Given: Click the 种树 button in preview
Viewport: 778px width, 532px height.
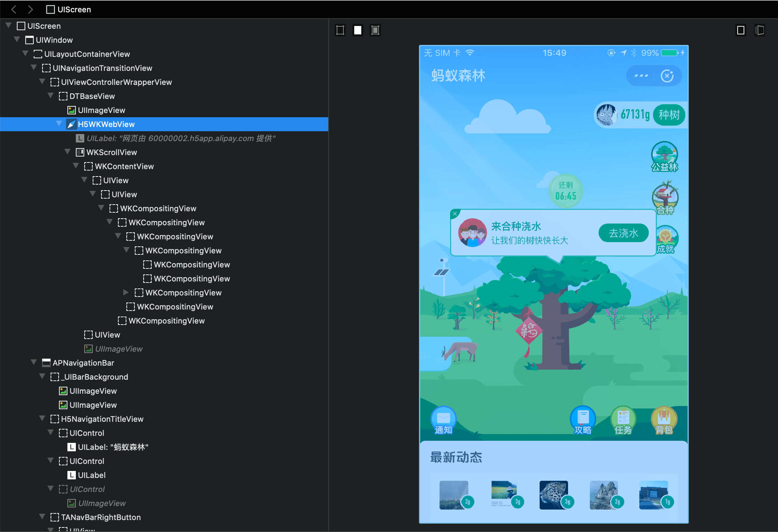Looking at the screenshot, I should pyautogui.click(x=669, y=115).
